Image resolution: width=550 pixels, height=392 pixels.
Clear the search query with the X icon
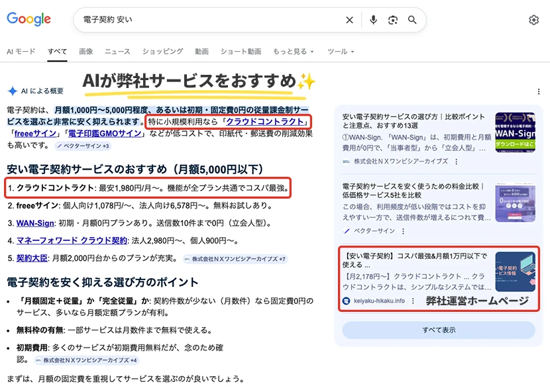(349, 20)
